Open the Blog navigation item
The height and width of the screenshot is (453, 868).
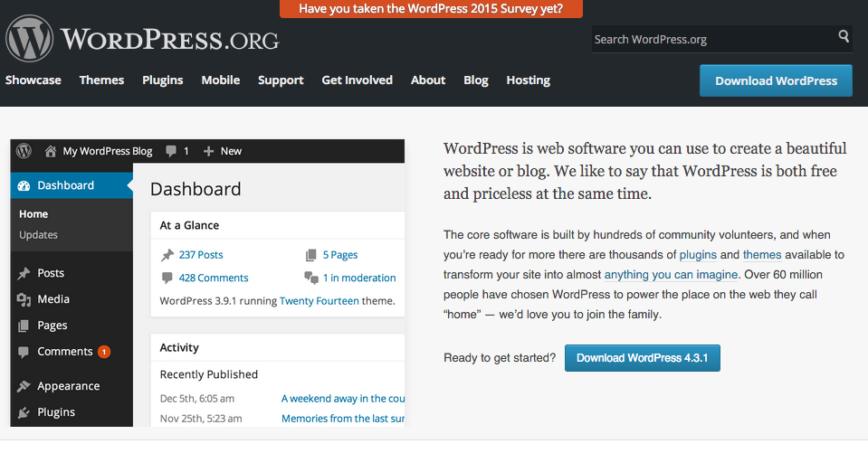tap(475, 80)
